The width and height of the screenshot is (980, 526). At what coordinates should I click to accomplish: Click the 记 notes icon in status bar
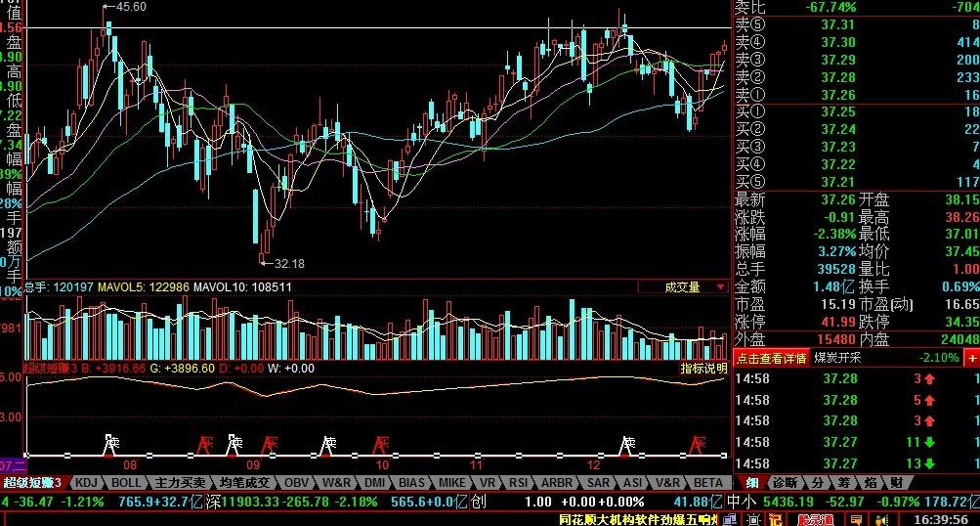tap(775, 519)
